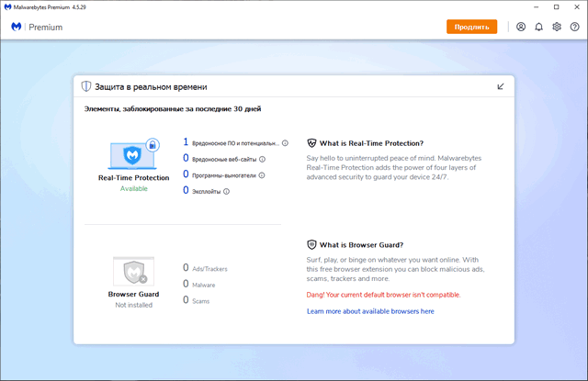Click the Browser Guard shield icon
The width and height of the screenshot is (588, 381).
click(x=134, y=272)
